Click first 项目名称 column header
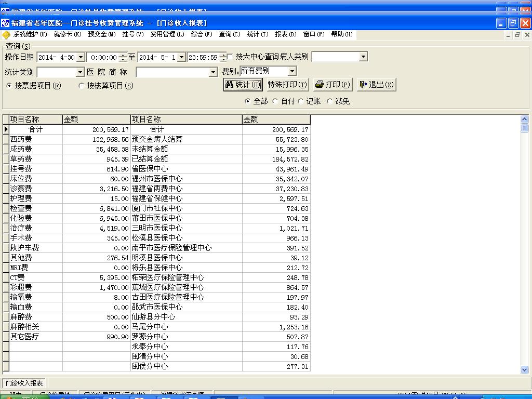This screenshot has width=532, height=399. (36, 119)
